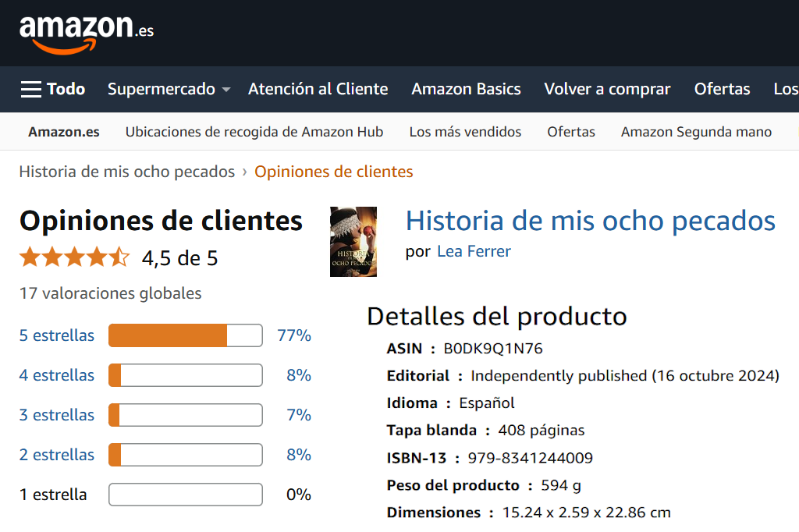Viewport: 799px width, 532px height.
Task: Click the 3 estrellas rating bar
Action: [x=186, y=415]
